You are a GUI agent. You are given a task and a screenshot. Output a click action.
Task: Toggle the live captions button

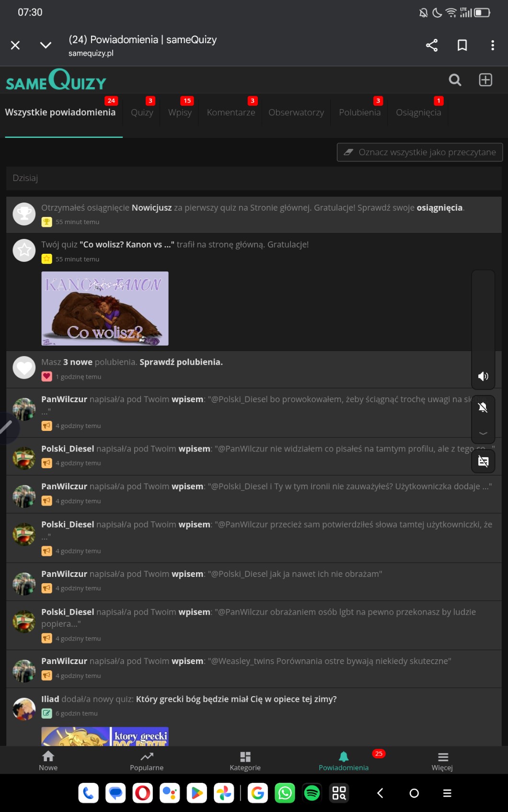(483, 462)
